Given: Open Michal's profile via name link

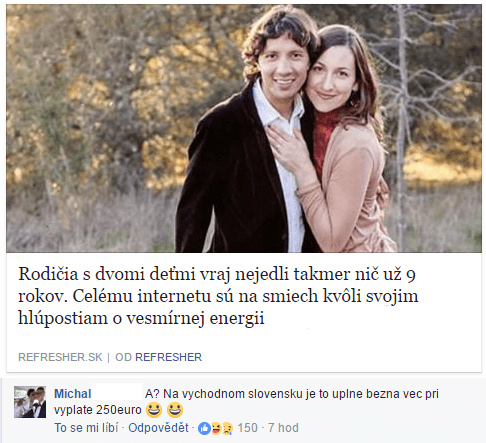Looking at the screenshot, I should point(73,394).
